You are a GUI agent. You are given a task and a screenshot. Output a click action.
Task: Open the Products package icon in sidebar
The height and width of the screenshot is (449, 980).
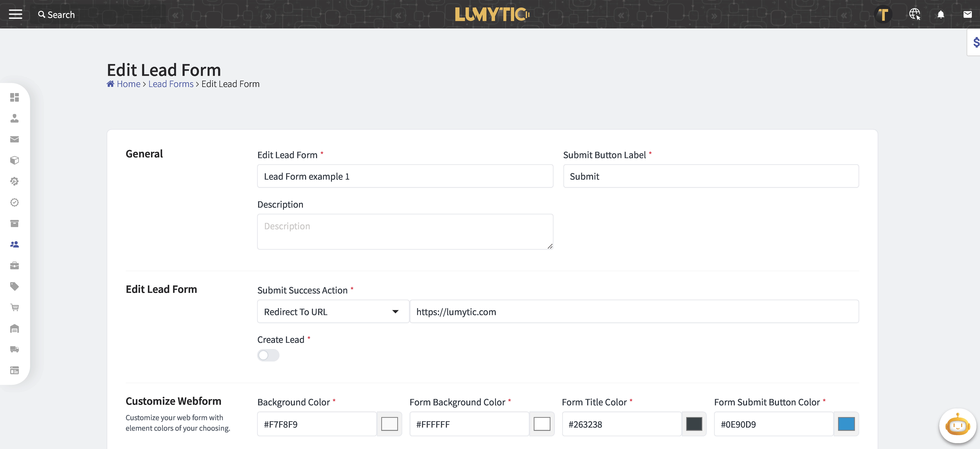14,160
